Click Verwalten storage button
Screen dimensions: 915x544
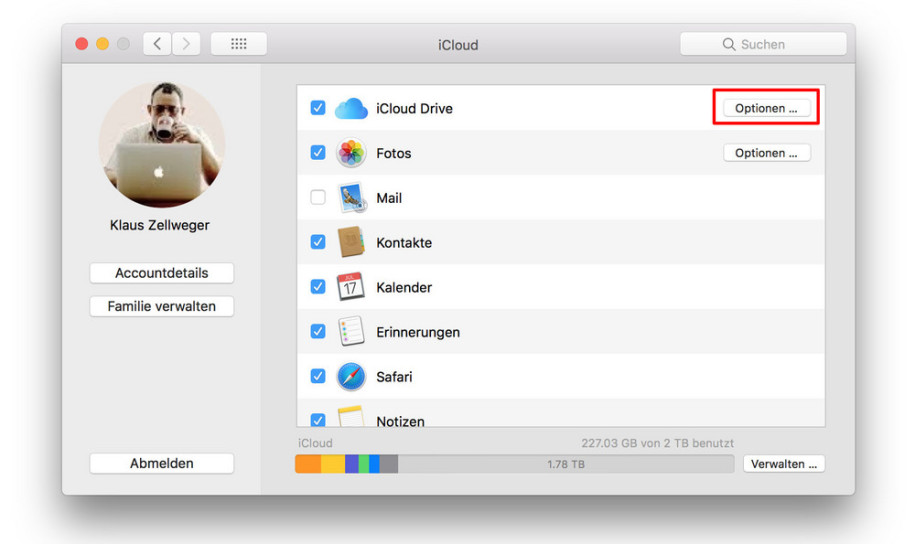pyautogui.click(x=784, y=464)
